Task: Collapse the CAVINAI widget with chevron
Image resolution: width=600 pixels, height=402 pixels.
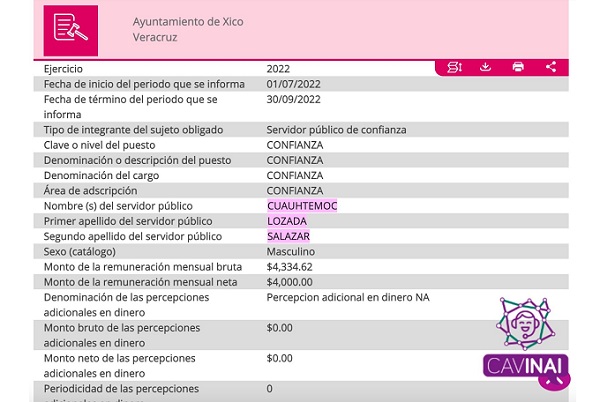Action: [x=557, y=380]
